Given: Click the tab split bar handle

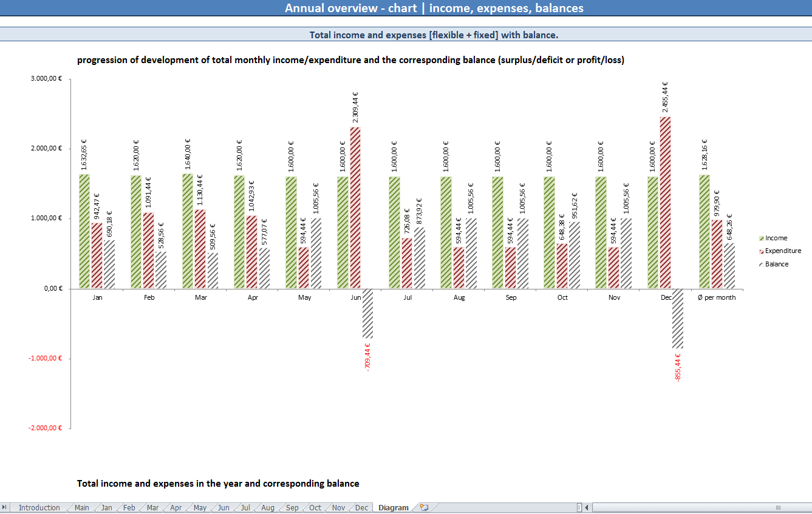Looking at the screenshot, I should tap(579, 508).
